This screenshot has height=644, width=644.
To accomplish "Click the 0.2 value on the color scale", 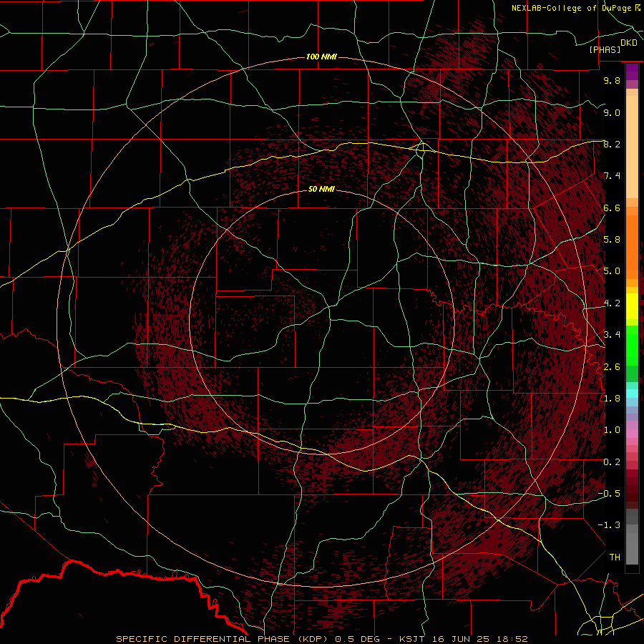I will 612,462.
